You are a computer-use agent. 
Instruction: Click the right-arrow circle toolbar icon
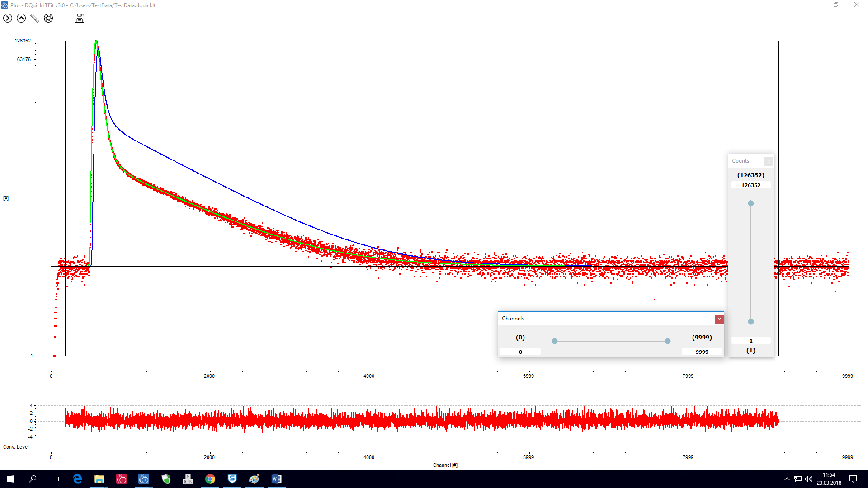pos(8,18)
